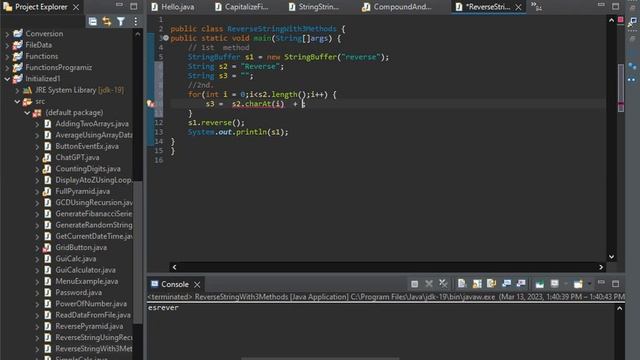This screenshot has width=640, height=360.
Task: Click the error marker on line 10
Action: [151, 104]
